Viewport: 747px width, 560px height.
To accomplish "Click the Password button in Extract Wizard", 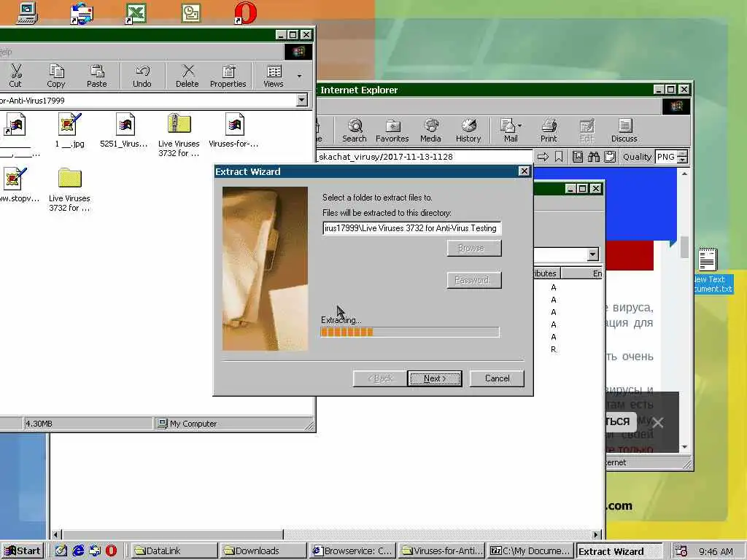I will [x=474, y=281].
